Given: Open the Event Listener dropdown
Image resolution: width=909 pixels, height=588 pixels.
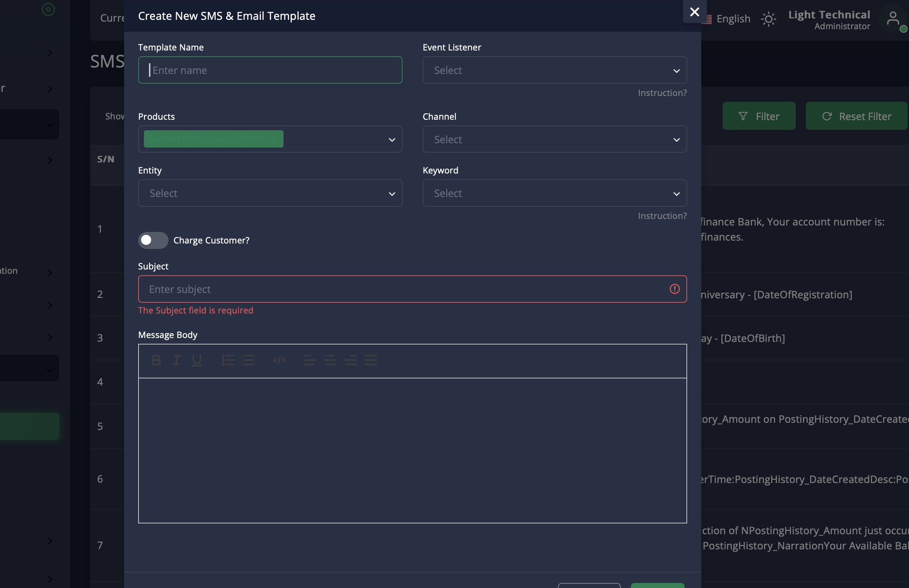Looking at the screenshot, I should (554, 70).
